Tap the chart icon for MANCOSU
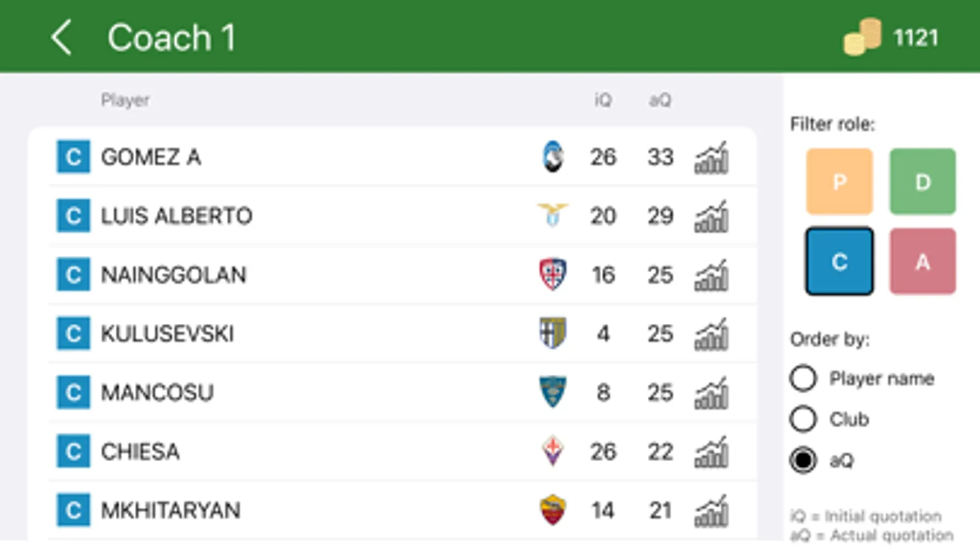The height and width of the screenshot is (552, 980). (711, 393)
